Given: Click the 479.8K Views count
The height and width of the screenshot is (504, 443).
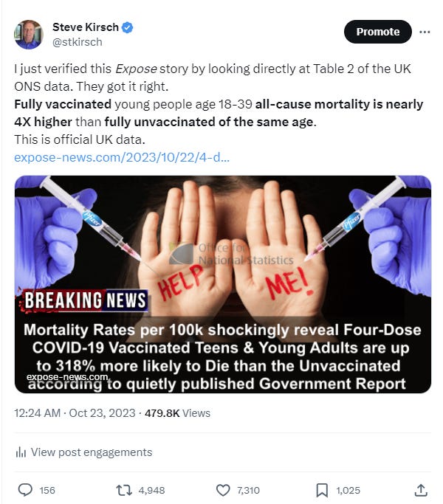Looking at the screenshot, I should coord(178,413).
